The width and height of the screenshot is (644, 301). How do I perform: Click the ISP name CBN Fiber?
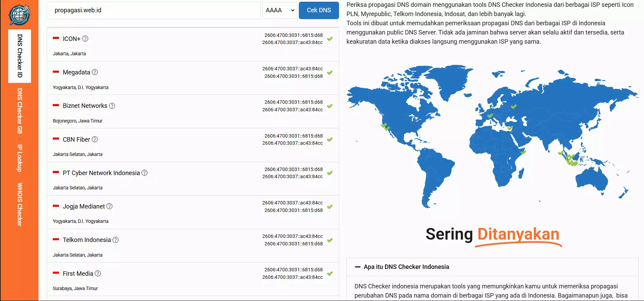coord(76,139)
